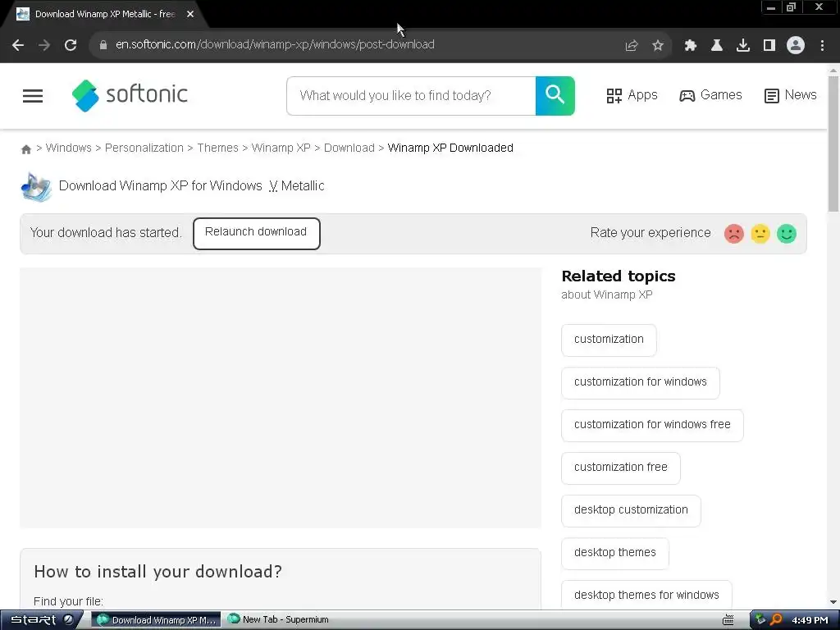Open Winamp XP breadcrumb link
The height and width of the screenshot is (630, 840).
tap(281, 148)
